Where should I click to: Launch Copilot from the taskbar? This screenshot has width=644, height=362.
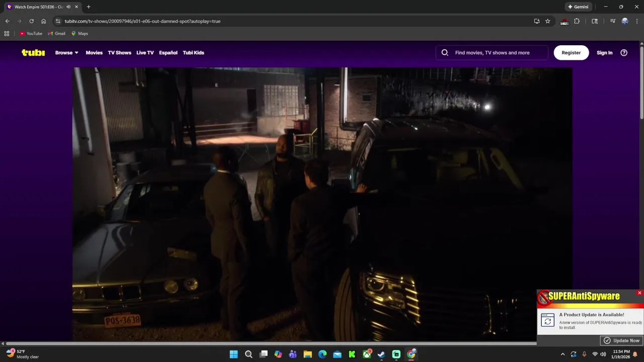pos(278,354)
